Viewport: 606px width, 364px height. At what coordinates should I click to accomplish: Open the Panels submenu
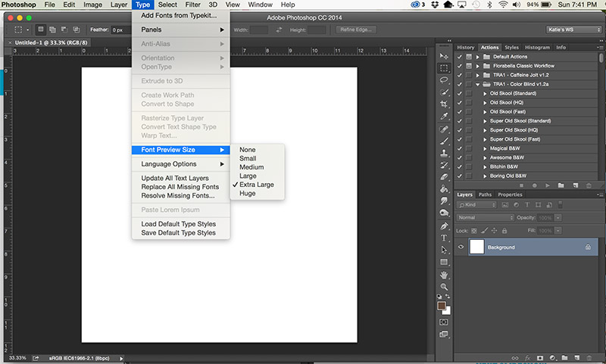181,30
